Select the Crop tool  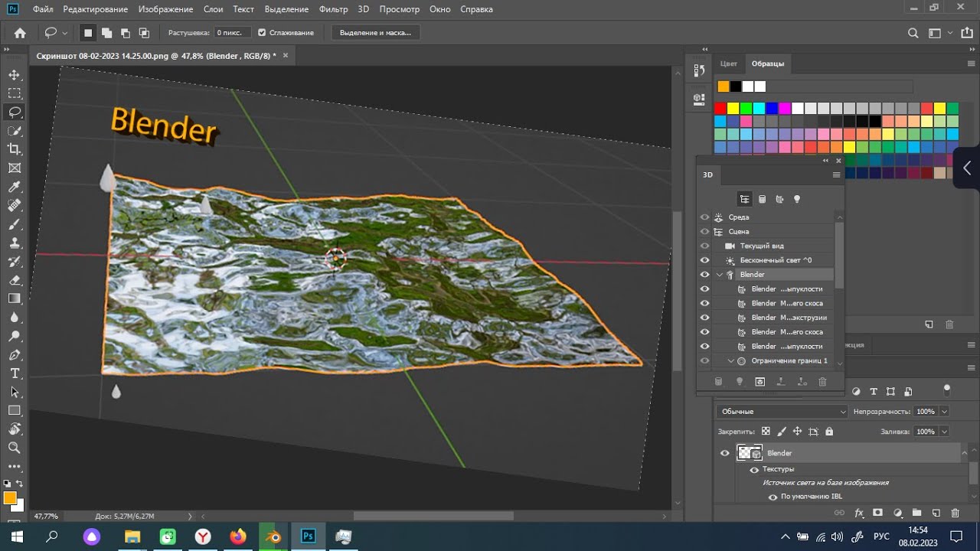[x=15, y=149]
